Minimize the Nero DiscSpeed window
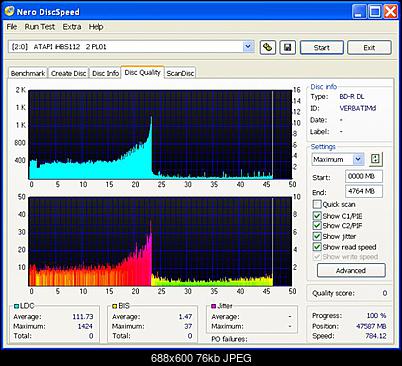This screenshot has height=366, width=402. pos(359,12)
